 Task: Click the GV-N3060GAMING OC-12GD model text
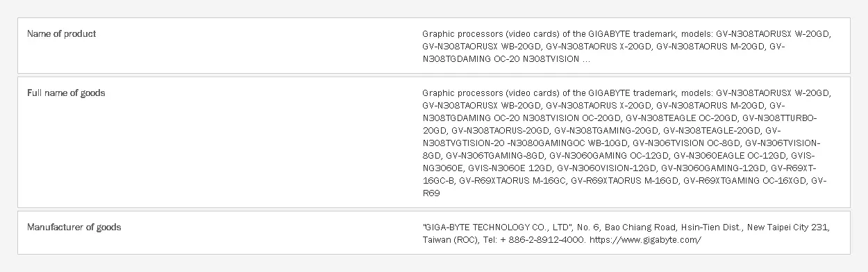[610, 156]
